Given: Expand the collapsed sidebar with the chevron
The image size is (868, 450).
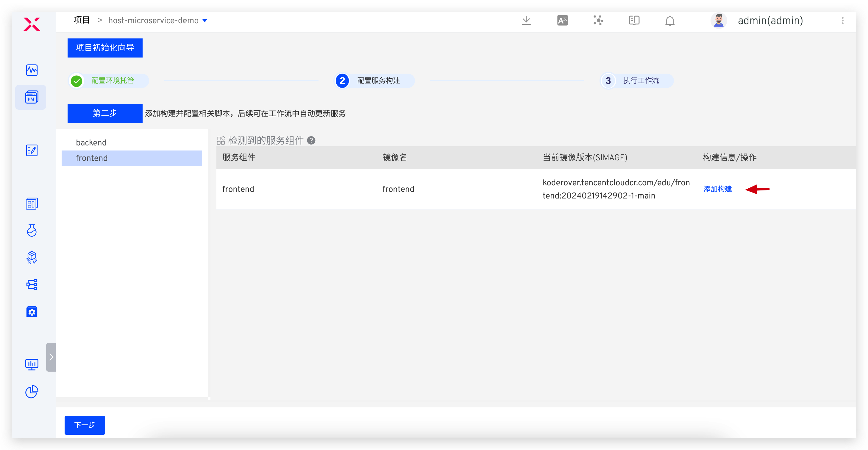Looking at the screenshot, I should 51,357.
